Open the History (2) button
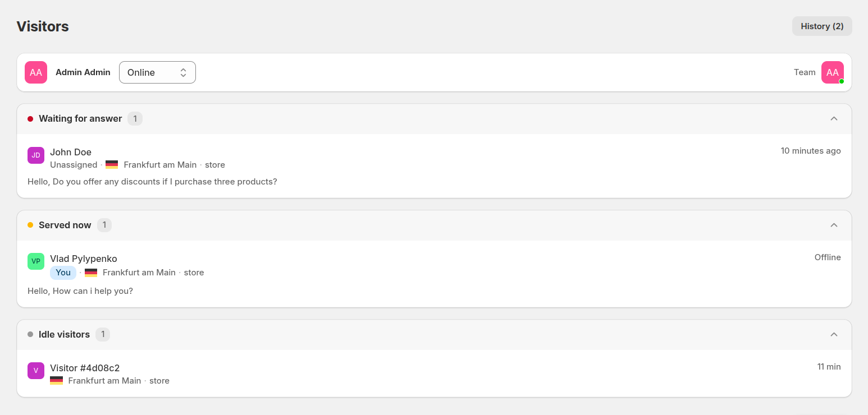 point(822,26)
